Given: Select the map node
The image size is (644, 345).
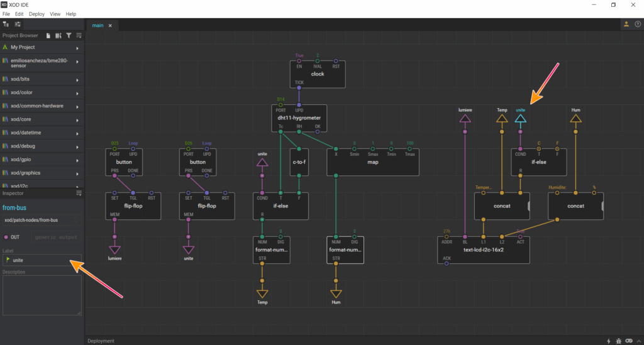Looking at the screenshot, I should pos(372,163).
